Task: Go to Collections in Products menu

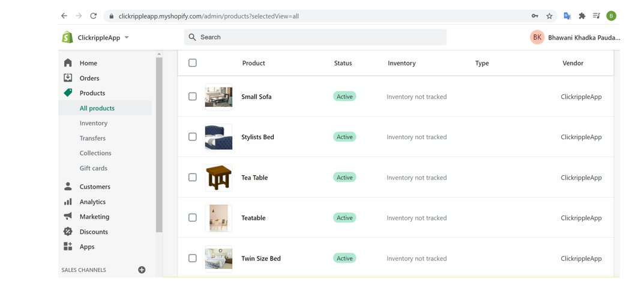Action: pos(95,153)
